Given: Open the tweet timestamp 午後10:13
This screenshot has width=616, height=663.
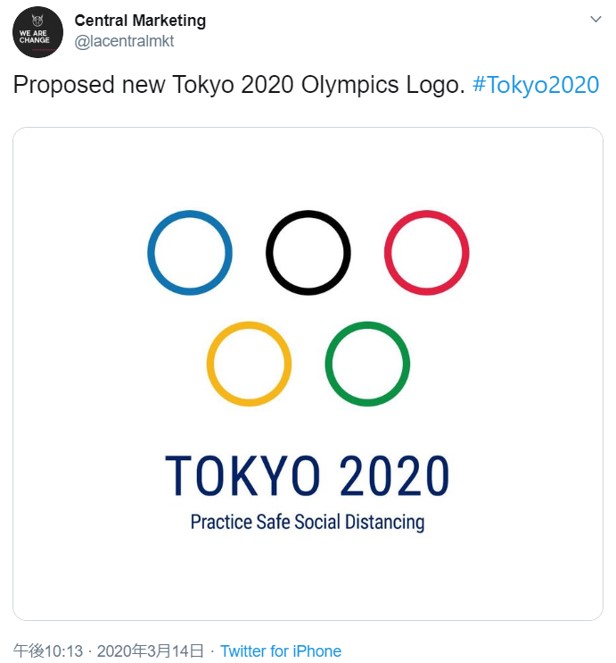Looking at the screenshot, I should [x=48, y=651].
